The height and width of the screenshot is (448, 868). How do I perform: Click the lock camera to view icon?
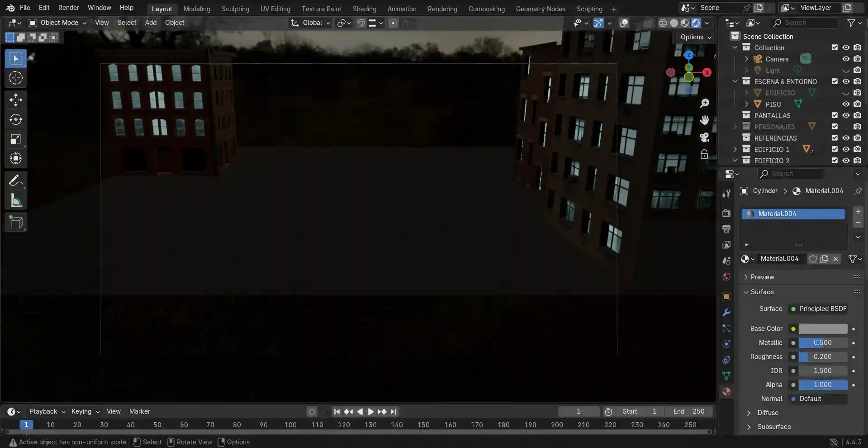pos(704,154)
